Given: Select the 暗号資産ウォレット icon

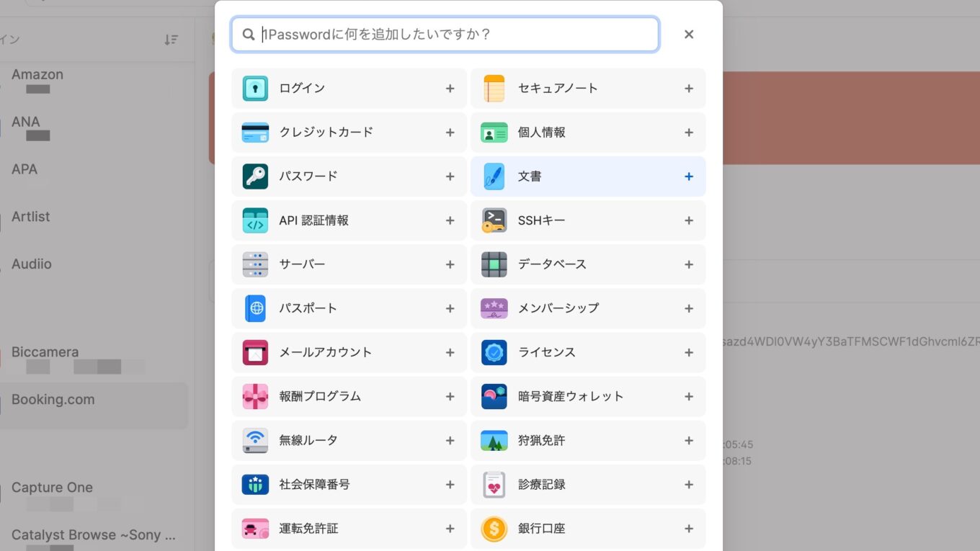Looking at the screenshot, I should [494, 396].
